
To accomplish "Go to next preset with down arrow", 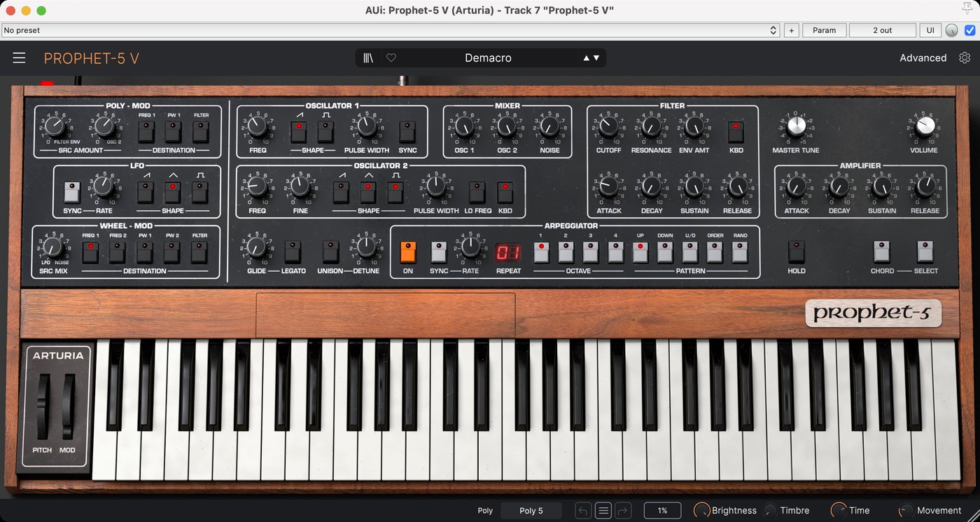I will tap(596, 58).
